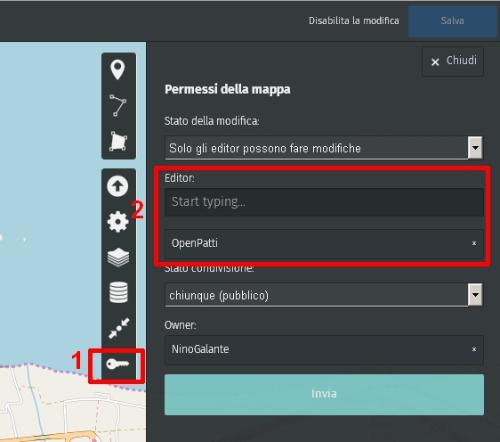This screenshot has width=500, height=442.
Task: Open the tilelayers database icon
Action: [x=118, y=292]
